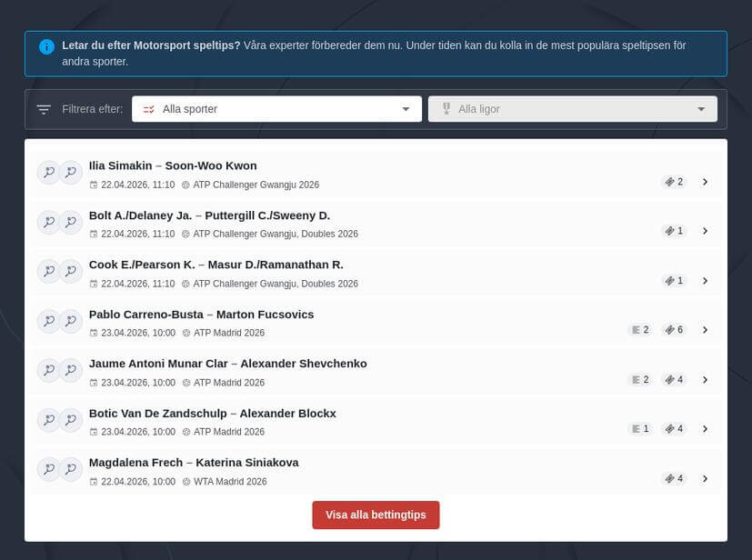Open the Alla sporter dropdown
752x560 pixels.
tap(276, 109)
